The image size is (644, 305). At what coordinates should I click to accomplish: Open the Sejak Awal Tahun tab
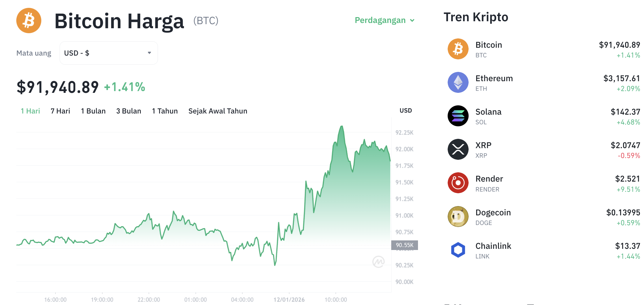(218, 111)
